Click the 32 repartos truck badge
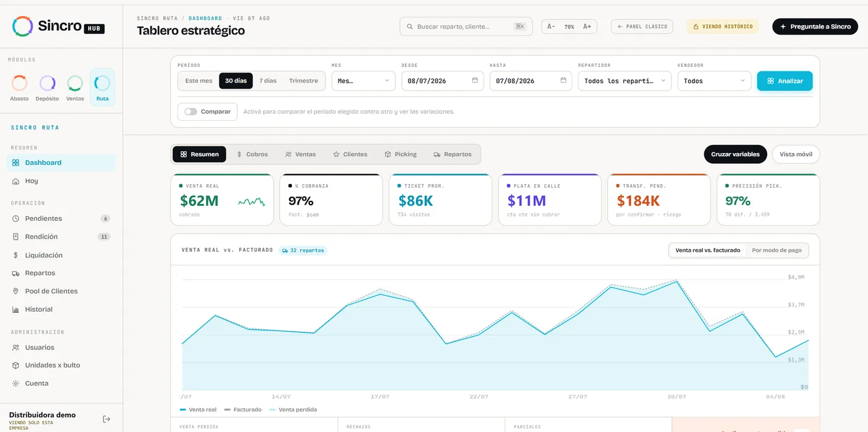 (303, 250)
